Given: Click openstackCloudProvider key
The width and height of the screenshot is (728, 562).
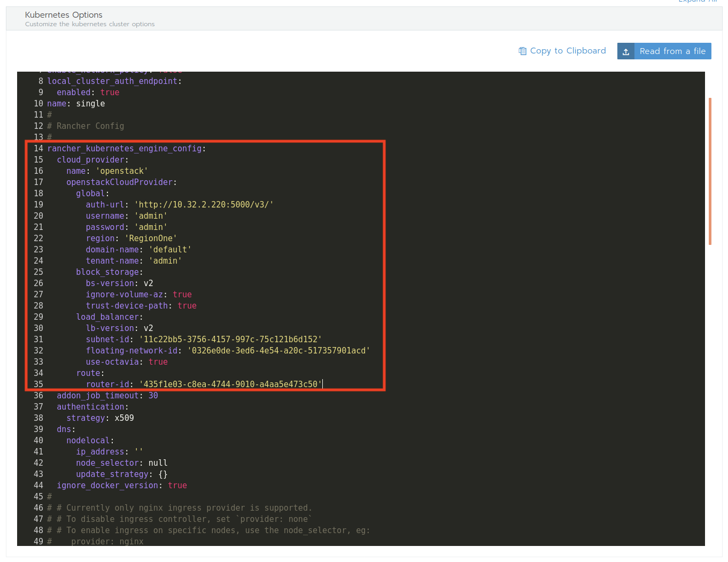Looking at the screenshot, I should coord(120,182).
